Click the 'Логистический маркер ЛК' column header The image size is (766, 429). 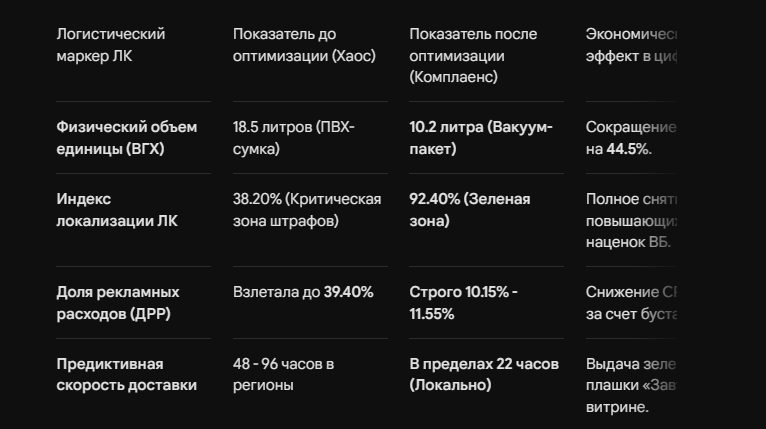(111, 45)
